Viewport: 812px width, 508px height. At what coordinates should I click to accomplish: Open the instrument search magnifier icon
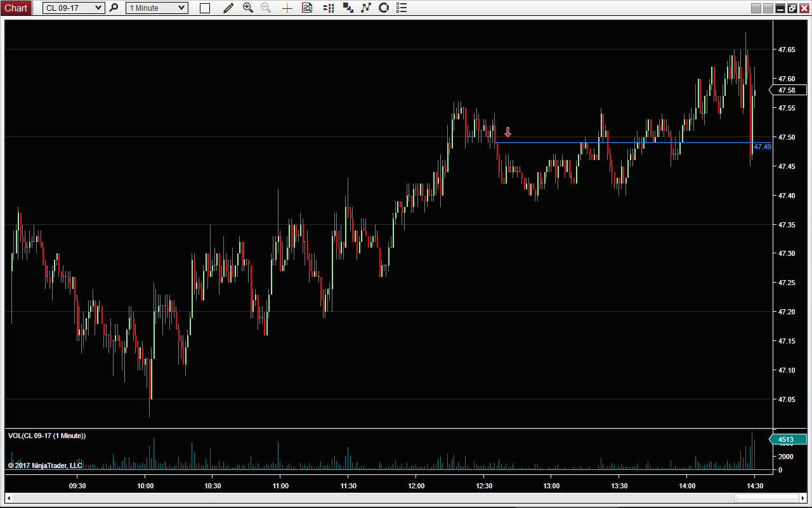click(114, 8)
